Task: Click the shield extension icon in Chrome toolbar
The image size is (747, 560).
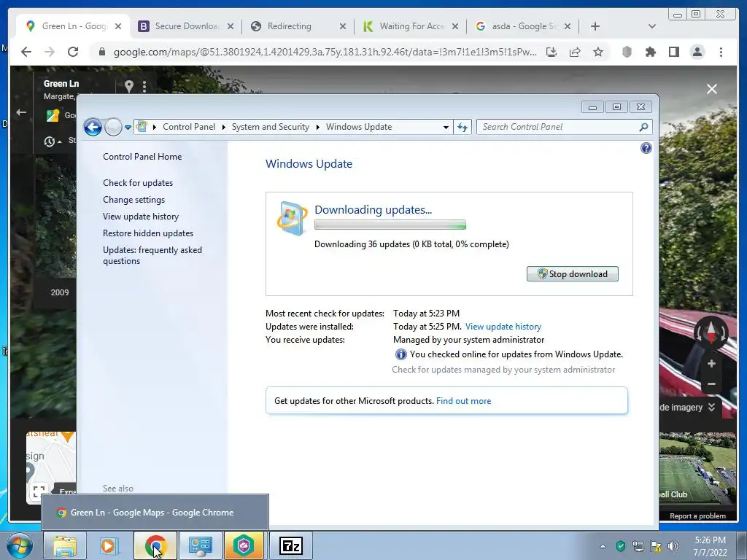Action: pos(627,52)
